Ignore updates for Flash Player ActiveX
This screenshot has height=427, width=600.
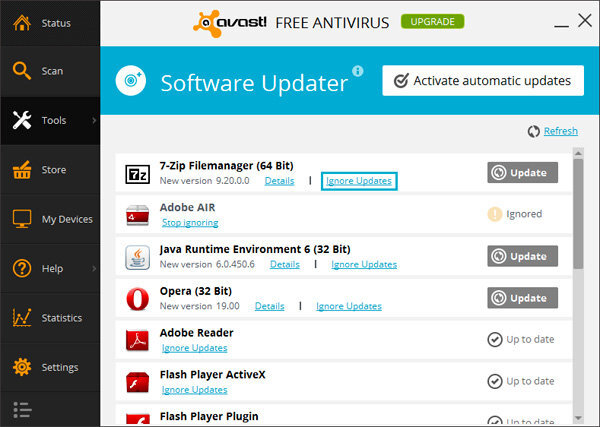pyautogui.click(x=195, y=390)
